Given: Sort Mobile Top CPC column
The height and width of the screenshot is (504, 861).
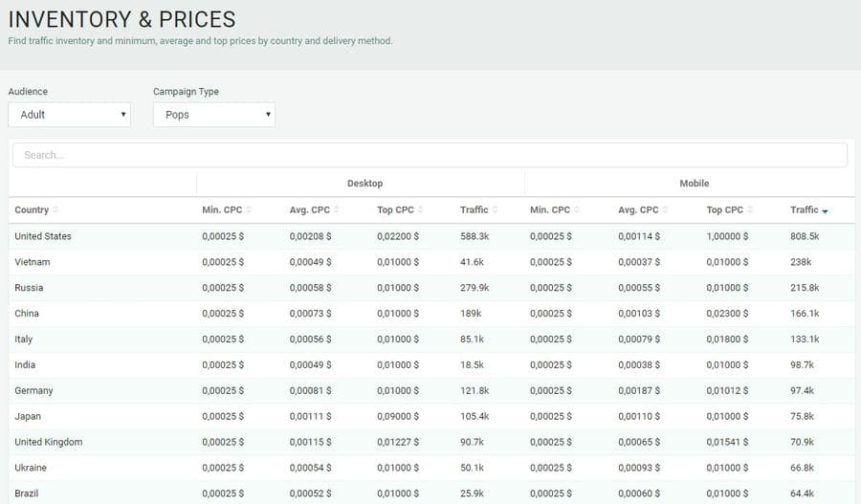Looking at the screenshot, I should click(x=751, y=210).
